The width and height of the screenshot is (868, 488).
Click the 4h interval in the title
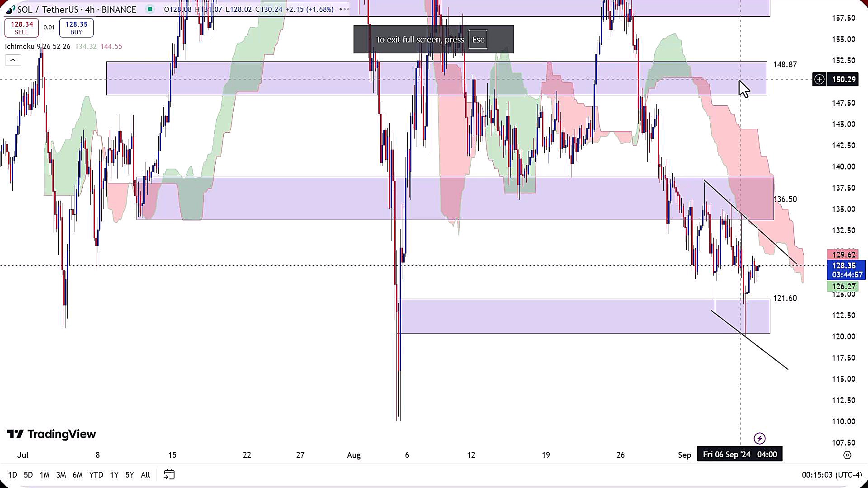[x=90, y=9]
